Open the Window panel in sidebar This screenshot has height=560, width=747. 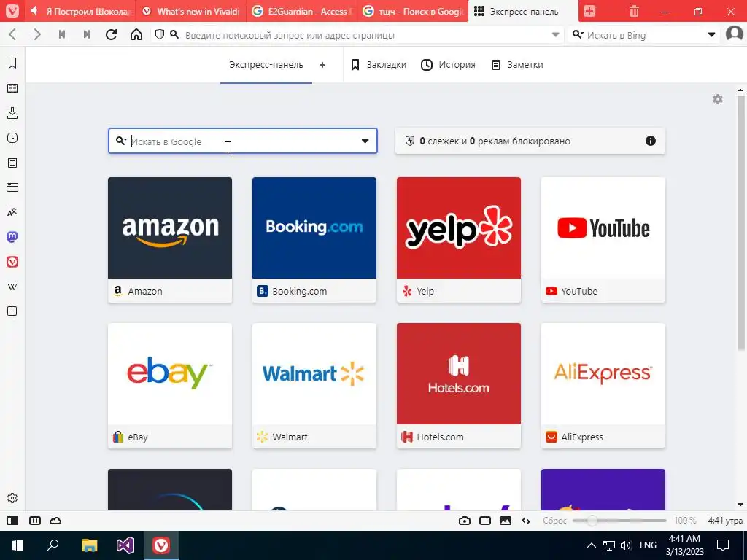(12, 187)
